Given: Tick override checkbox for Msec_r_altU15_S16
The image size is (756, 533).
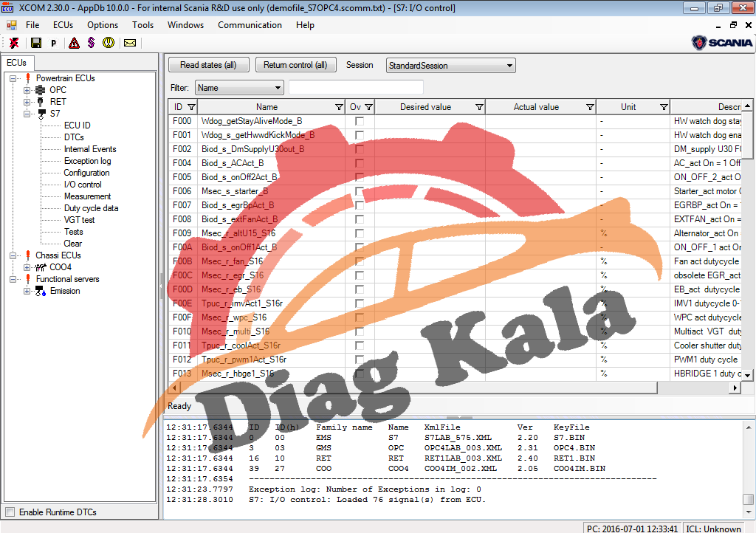Looking at the screenshot, I should (360, 233).
